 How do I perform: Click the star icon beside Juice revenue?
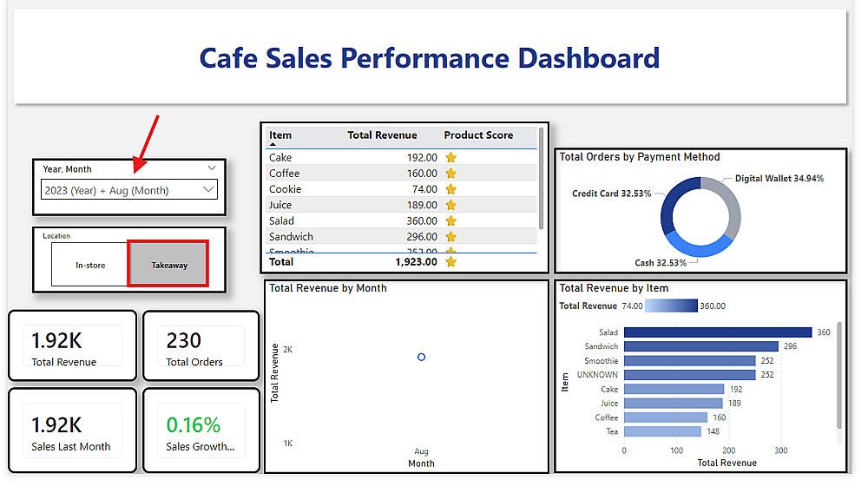(x=451, y=206)
